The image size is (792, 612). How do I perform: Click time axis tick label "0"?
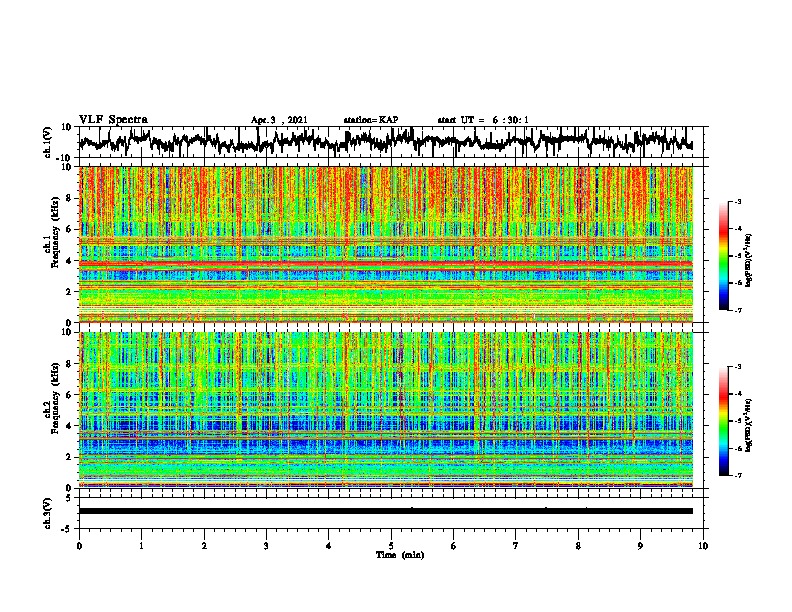coord(79,546)
